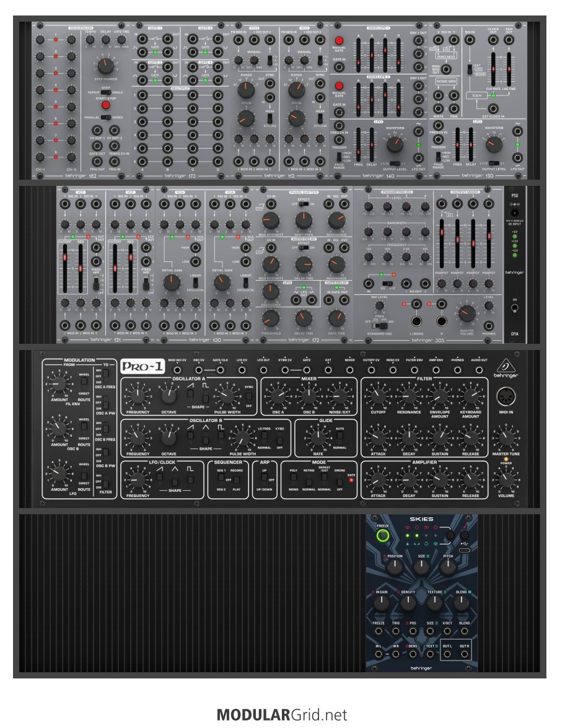565x728 pixels.
Task: Flip 182 PARALLEL/SERIES switch
Action: point(106,118)
